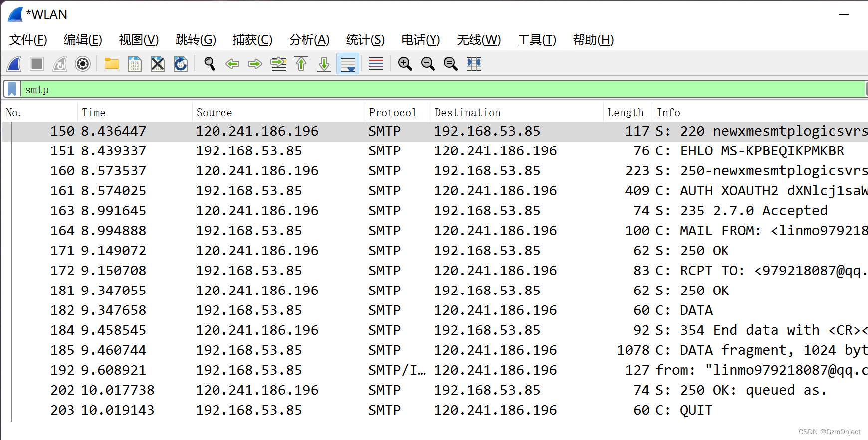868x440 pixels.
Task: Go forward in packet history
Action: 255,64
